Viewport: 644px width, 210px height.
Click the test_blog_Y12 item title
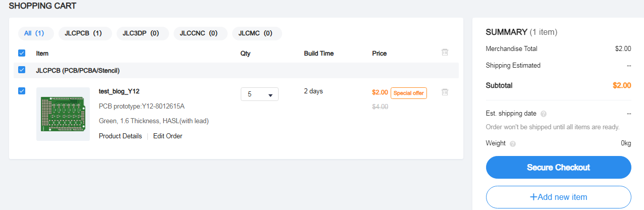119,91
